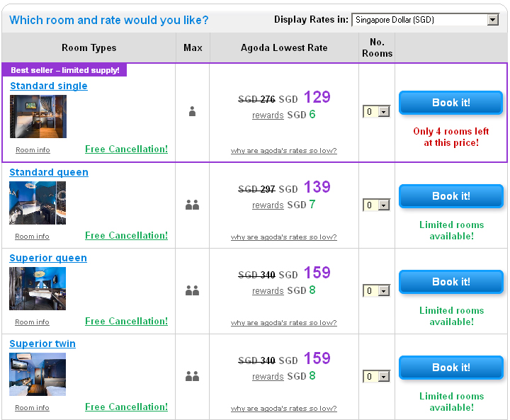Click the 'Best seller – limited supply!' banner
The width and height of the screenshot is (510, 420).
click(64, 70)
